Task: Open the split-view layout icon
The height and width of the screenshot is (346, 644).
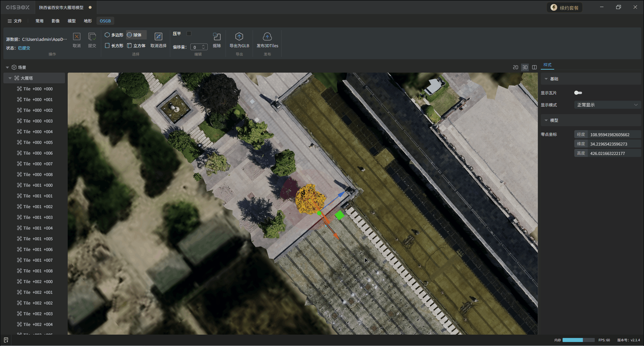Action: [x=534, y=67]
